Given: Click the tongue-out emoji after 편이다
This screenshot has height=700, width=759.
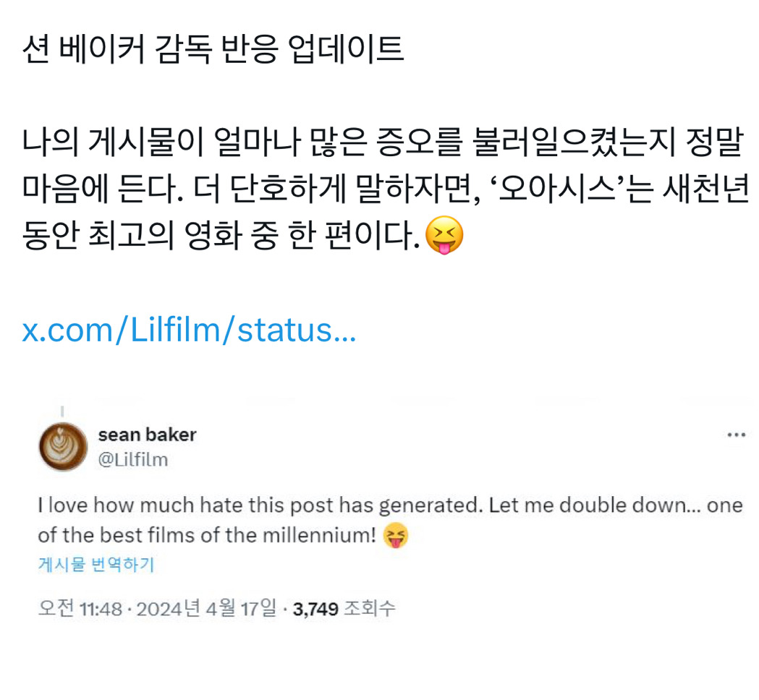Looking at the screenshot, I should [x=444, y=234].
